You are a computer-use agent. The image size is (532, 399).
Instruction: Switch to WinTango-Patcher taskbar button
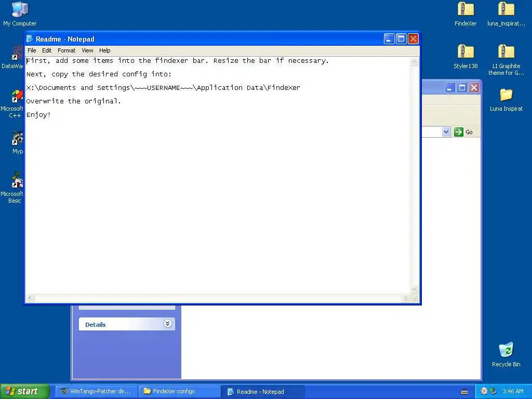[96, 391]
